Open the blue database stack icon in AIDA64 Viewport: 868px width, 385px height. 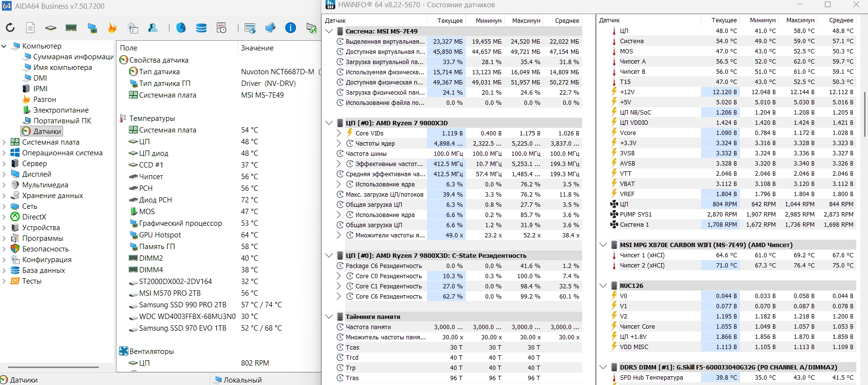coord(201,28)
